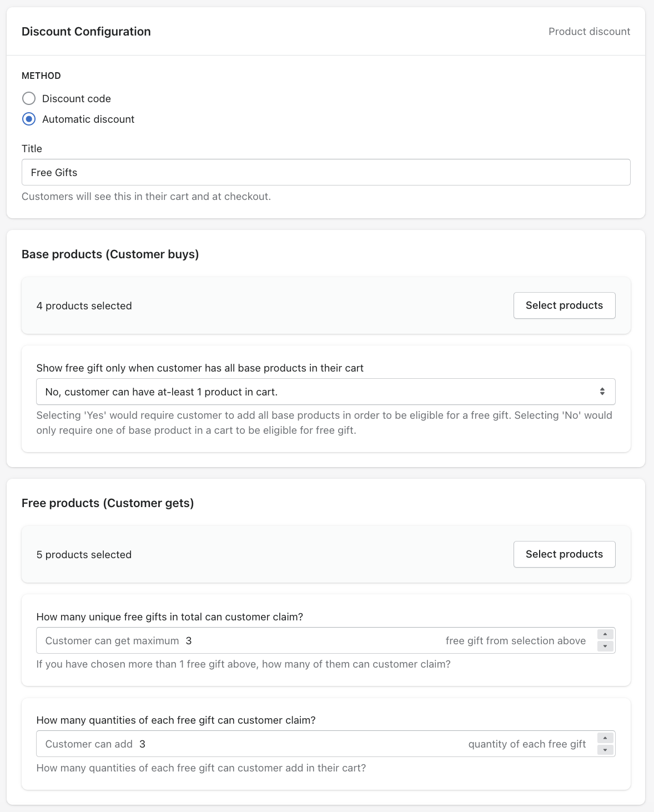Click the Product discount label
Viewport: 654px width, 812px height.
(x=589, y=32)
